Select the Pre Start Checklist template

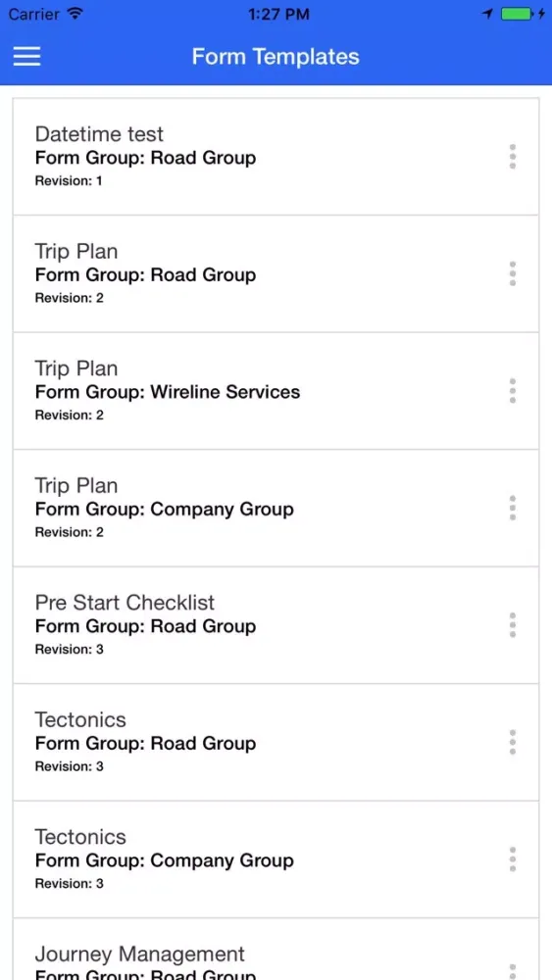[x=276, y=625]
